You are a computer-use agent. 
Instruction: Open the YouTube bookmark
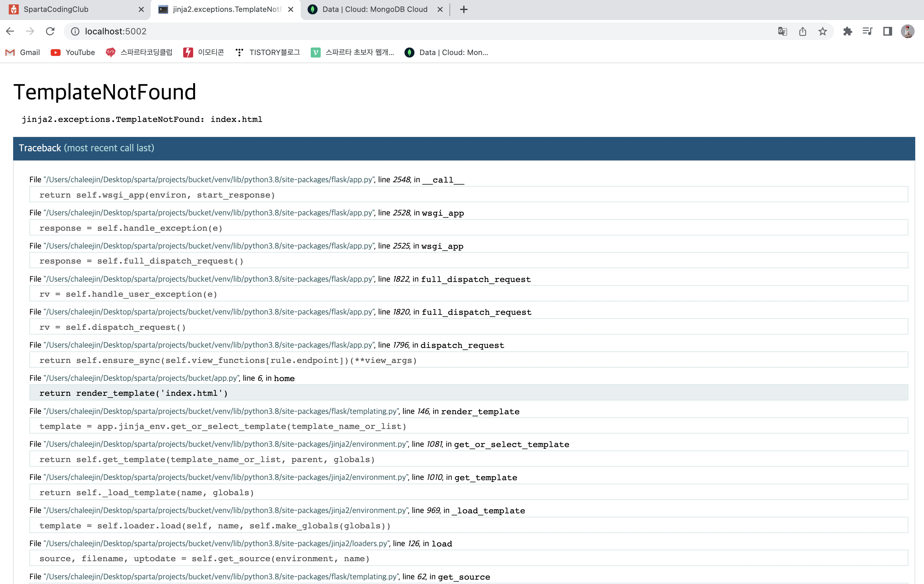73,52
